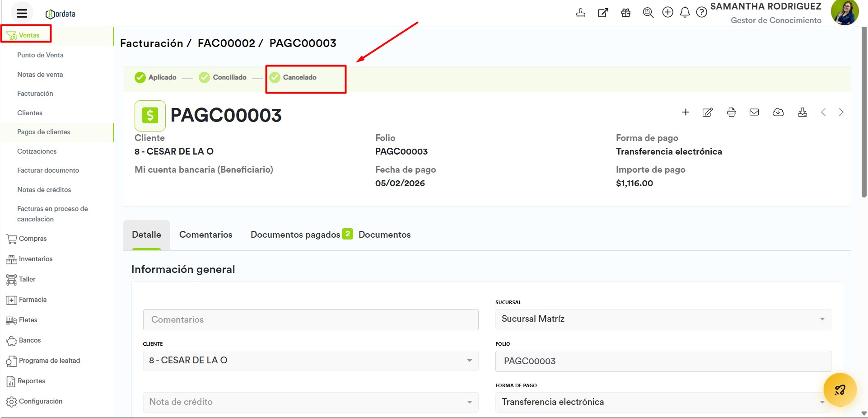Open the Sucursal Matríz dropdown
Image resolution: width=868 pixels, height=418 pixels.
point(663,319)
